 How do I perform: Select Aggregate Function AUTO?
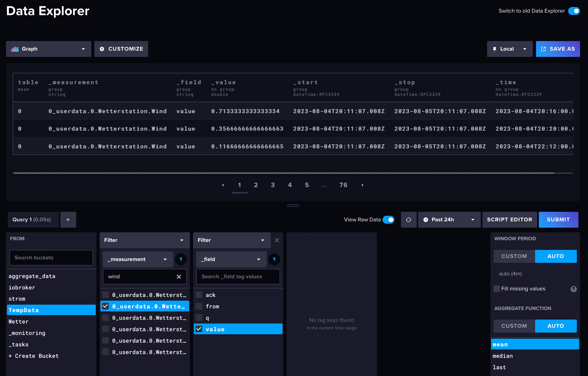[556, 326]
